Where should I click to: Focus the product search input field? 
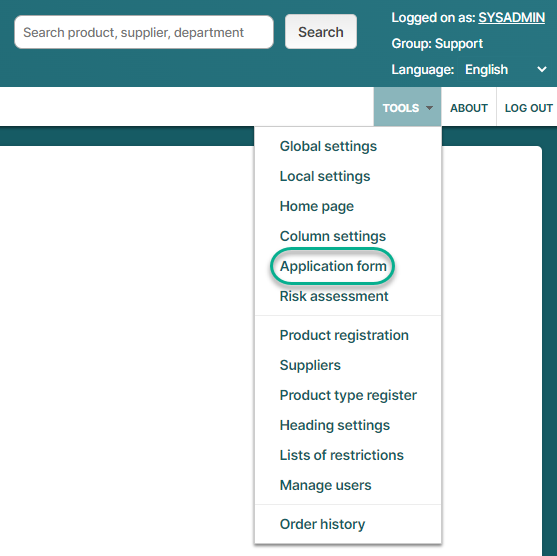(144, 32)
